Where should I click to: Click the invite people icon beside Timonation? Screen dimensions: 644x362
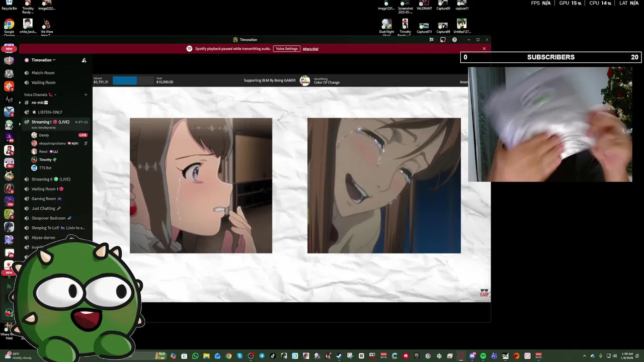click(84, 60)
